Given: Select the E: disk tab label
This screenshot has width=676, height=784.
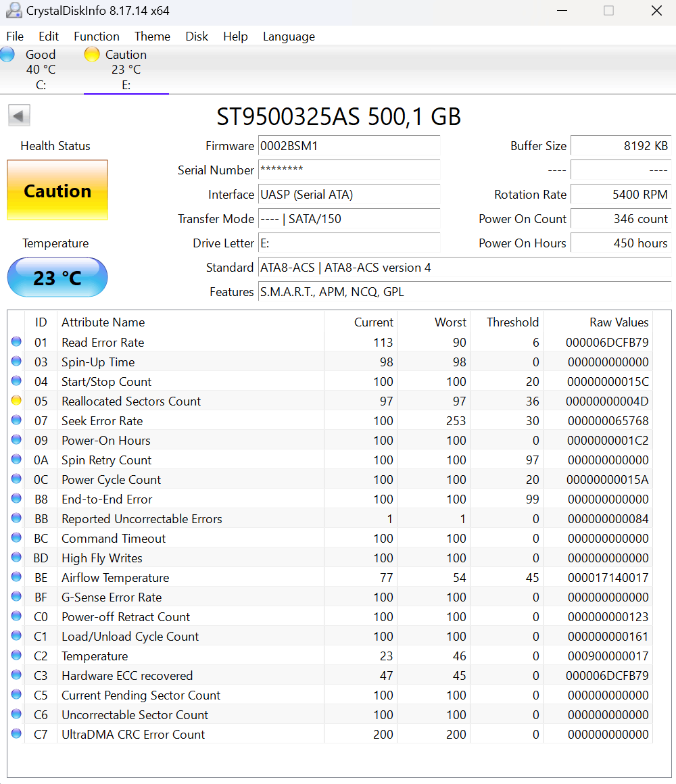Looking at the screenshot, I should click(126, 86).
